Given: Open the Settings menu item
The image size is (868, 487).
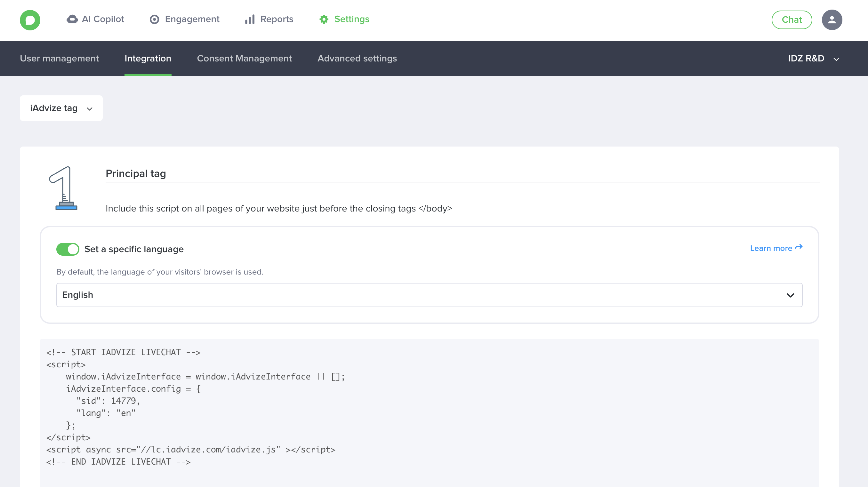Looking at the screenshot, I should click(344, 19).
